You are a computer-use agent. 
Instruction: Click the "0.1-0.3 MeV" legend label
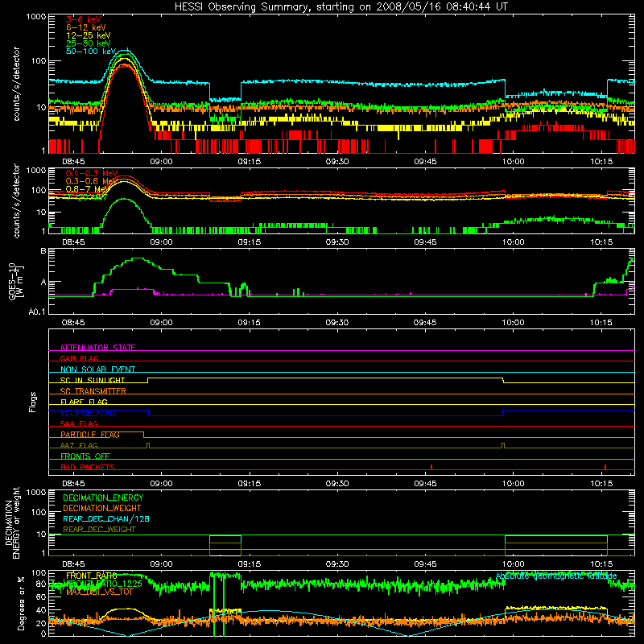tap(92, 173)
